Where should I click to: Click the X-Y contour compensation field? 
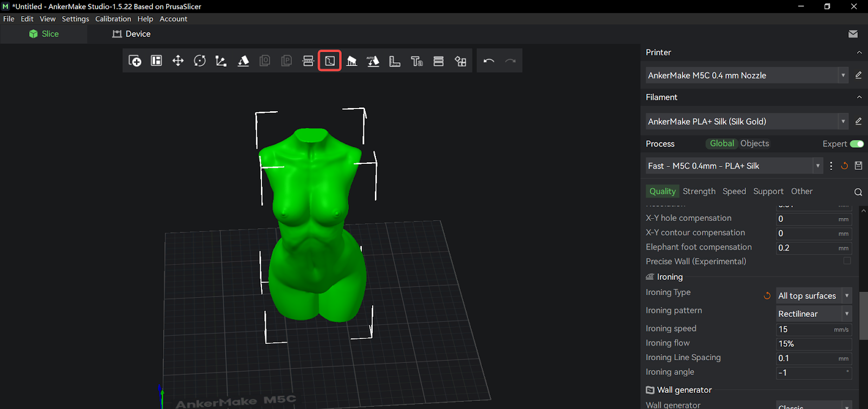pyautogui.click(x=814, y=233)
